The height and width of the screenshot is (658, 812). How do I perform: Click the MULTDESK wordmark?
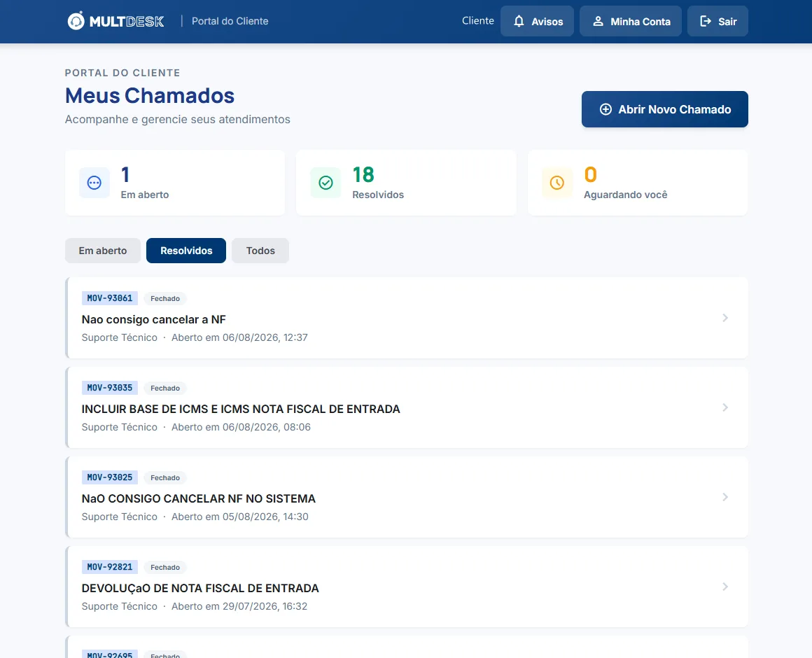coord(127,21)
